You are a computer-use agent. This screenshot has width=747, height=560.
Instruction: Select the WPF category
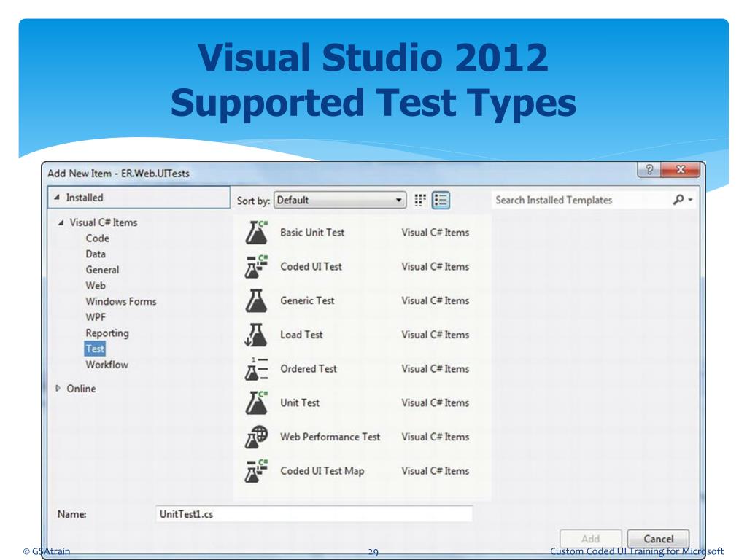[96, 317]
